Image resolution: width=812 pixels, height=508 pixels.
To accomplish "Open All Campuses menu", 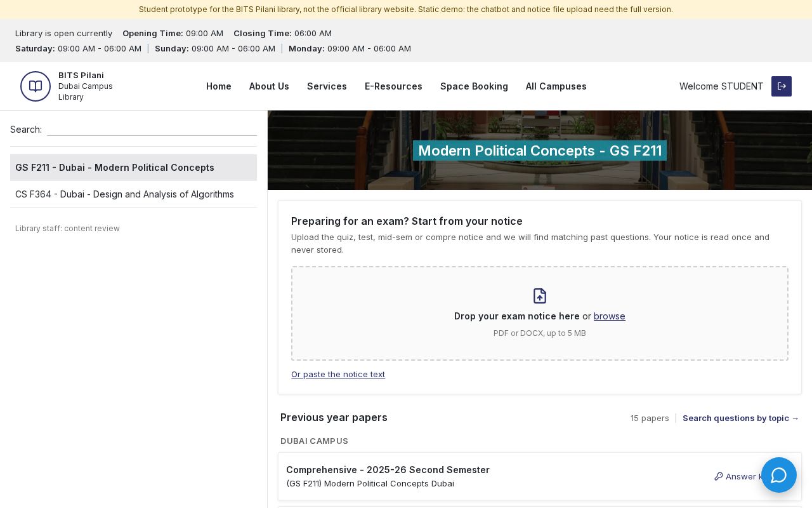I will 556,86.
